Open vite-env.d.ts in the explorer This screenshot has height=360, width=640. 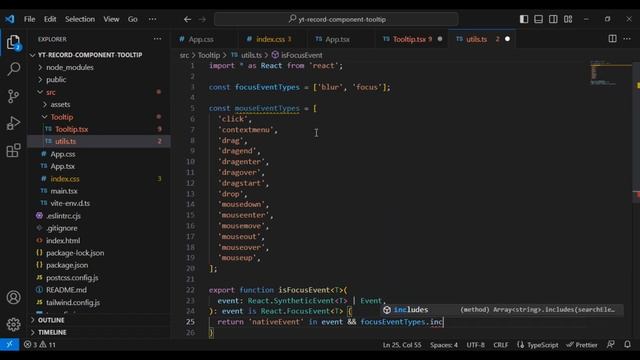click(70, 203)
